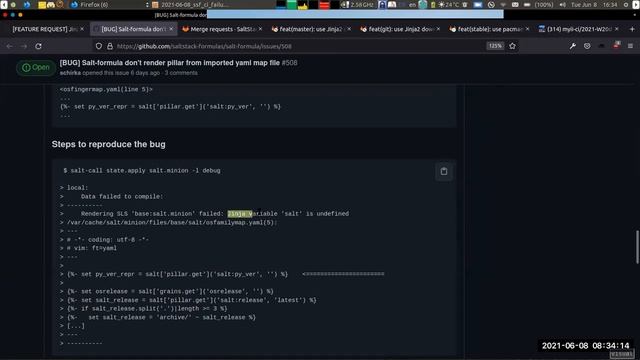The height and width of the screenshot is (360, 640).
Task: Click the circular toolbar icon beside the wrench
Action: tap(587, 46)
